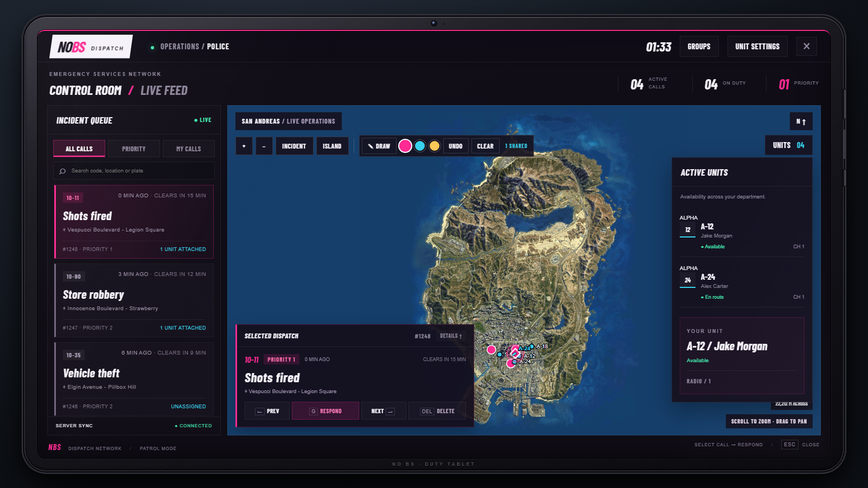Open Unit Settings
Screen dimensions: 868x488
[757, 46]
